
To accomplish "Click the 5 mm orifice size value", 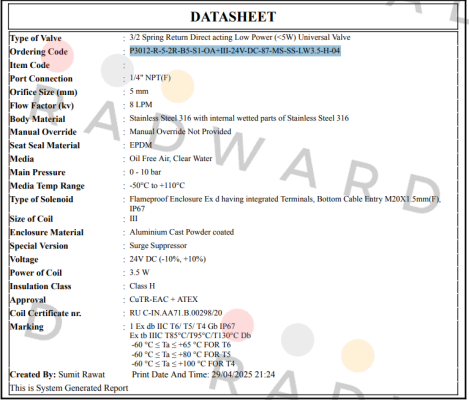I will [x=139, y=91].
